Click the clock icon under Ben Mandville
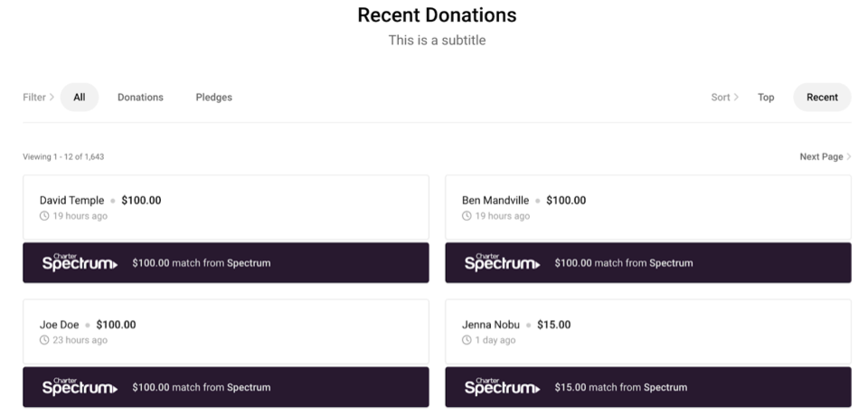The width and height of the screenshot is (868, 416). tap(467, 216)
